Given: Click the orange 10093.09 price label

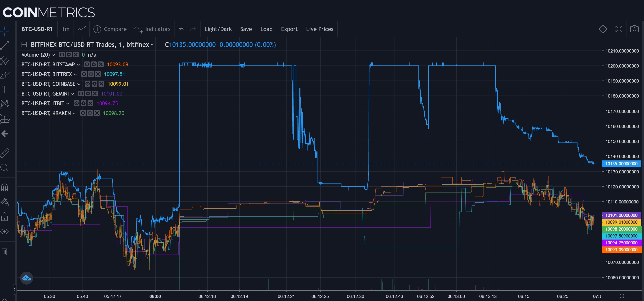Looking at the screenshot, I should (x=621, y=250).
